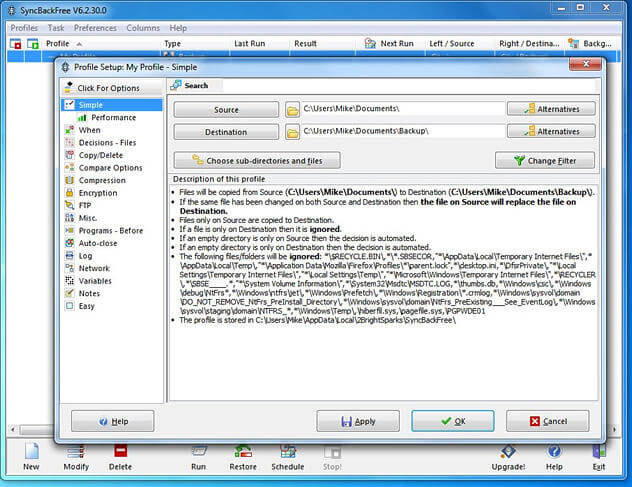Screen dimensions: 632x487
Task: Close the Profile Setup dialog
Action: coord(586,64)
